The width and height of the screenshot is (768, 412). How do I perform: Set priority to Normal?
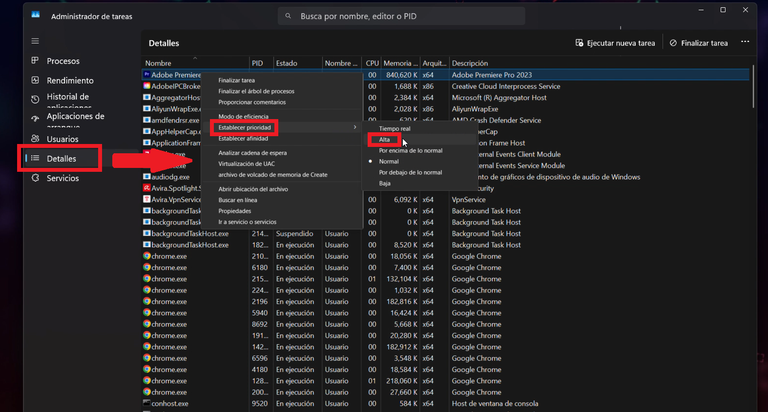(388, 161)
